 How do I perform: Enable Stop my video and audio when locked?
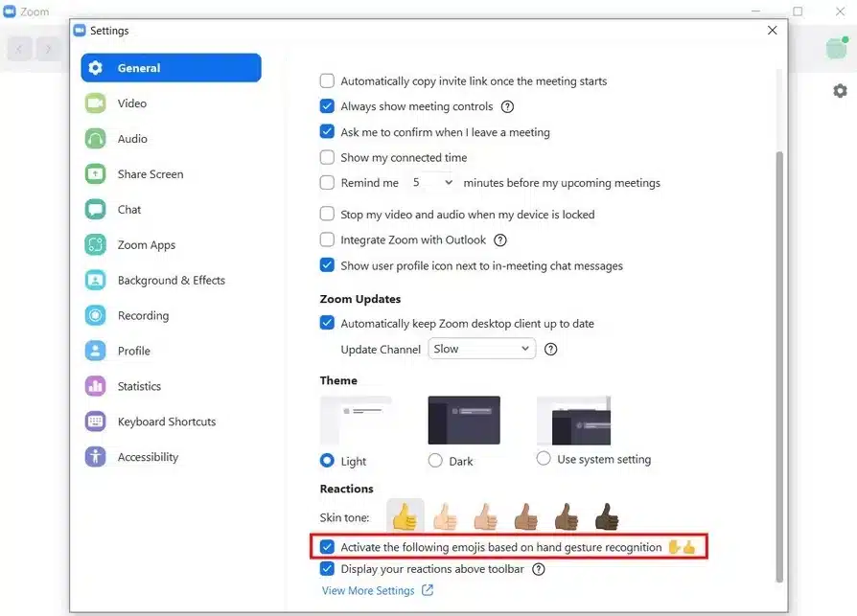point(327,214)
